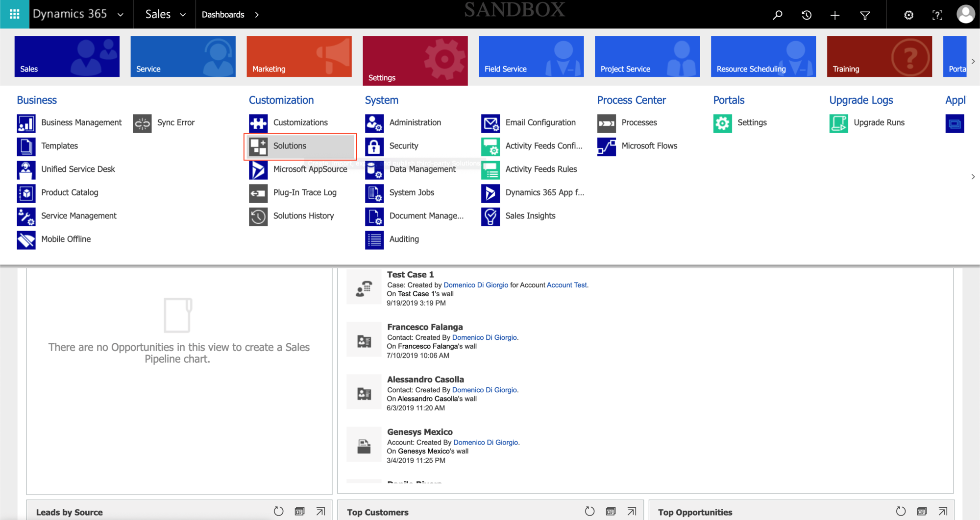Select the Sales tile
980x520 pixels.
tap(67, 56)
